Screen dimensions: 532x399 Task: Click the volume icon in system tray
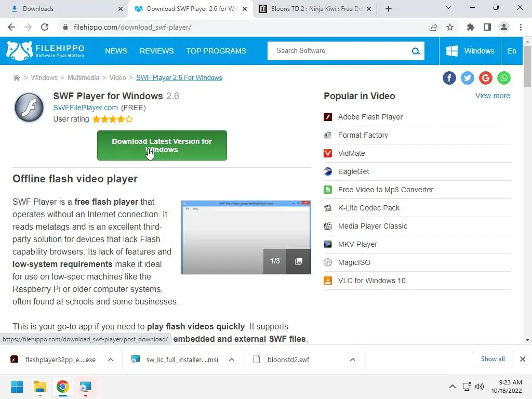(479, 387)
